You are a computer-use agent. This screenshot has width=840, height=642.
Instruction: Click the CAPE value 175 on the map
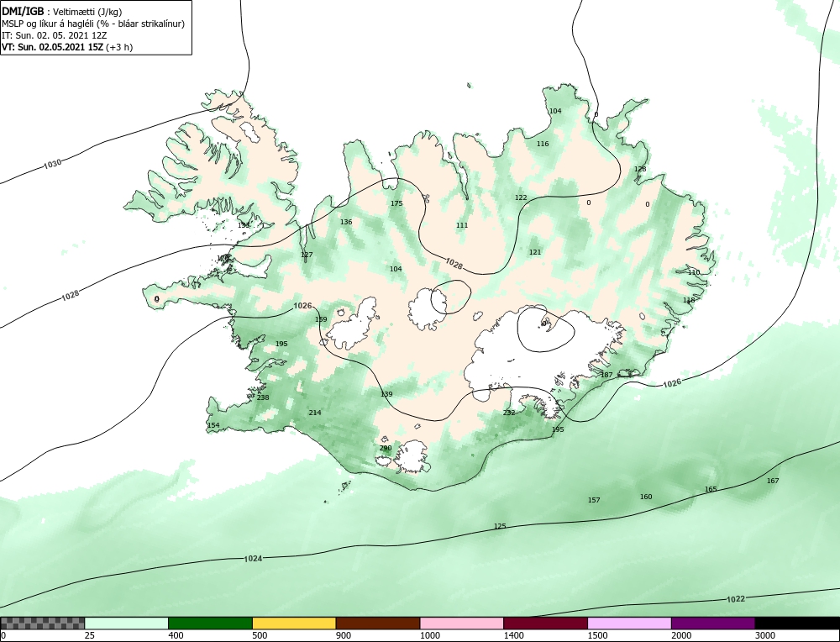click(396, 203)
